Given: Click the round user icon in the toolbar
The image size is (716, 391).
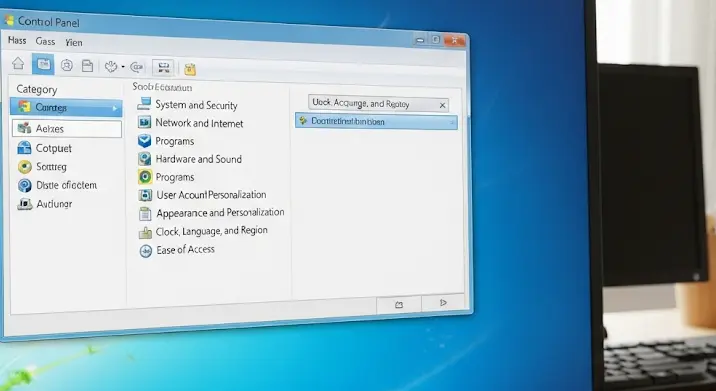Looking at the screenshot, I should (67, 66).
